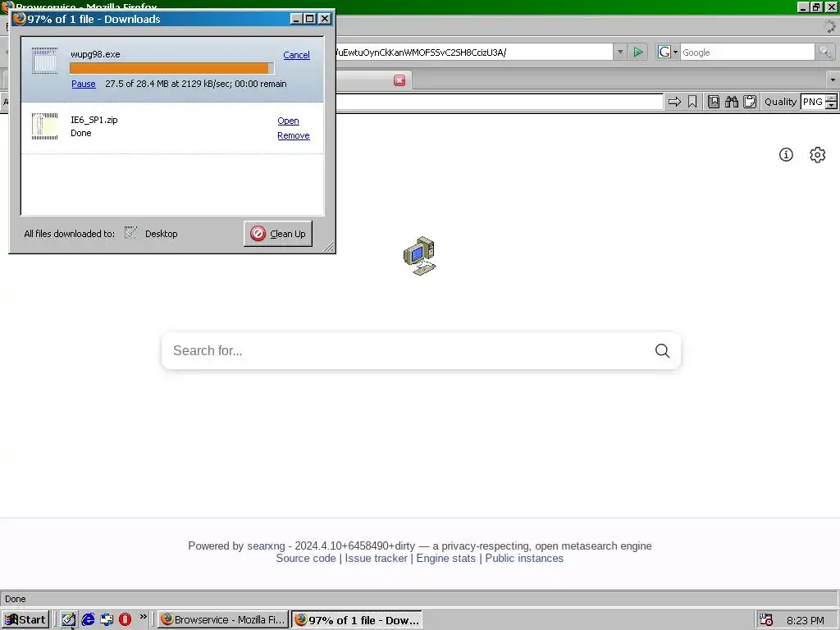Open SearXNG preferences gear icon
The width and height of the screenshot is (840, 630).
point(818,155)
